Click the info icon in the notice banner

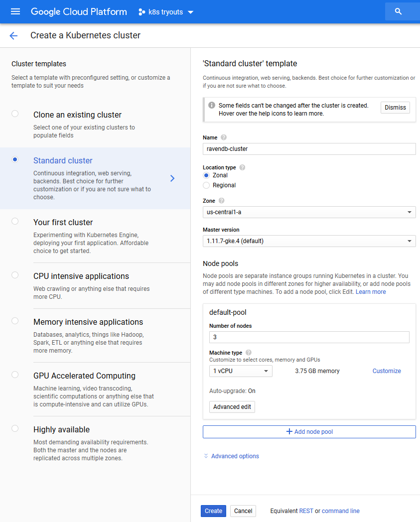tap(212, 105)
